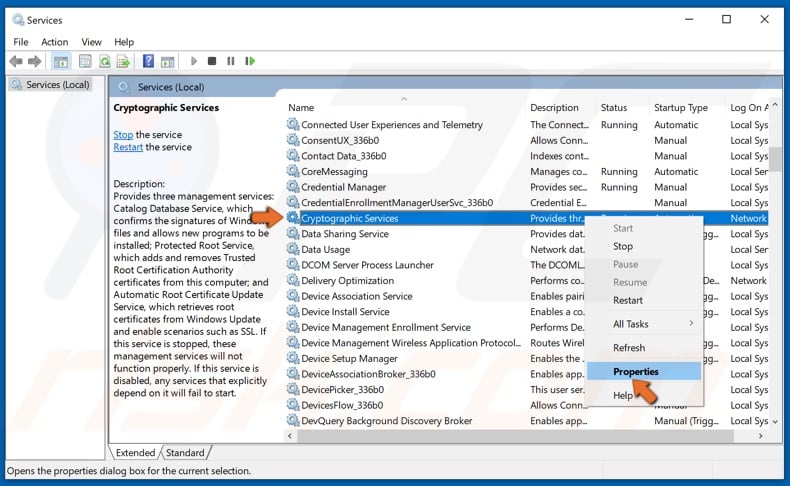Expand All Tasks submenu in context menu

(x=644, y=324)
